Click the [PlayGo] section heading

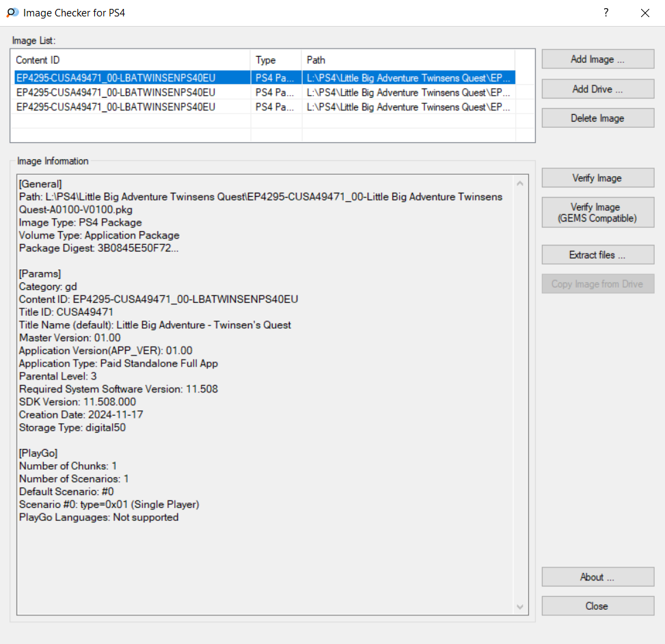(x=38, y=453)
